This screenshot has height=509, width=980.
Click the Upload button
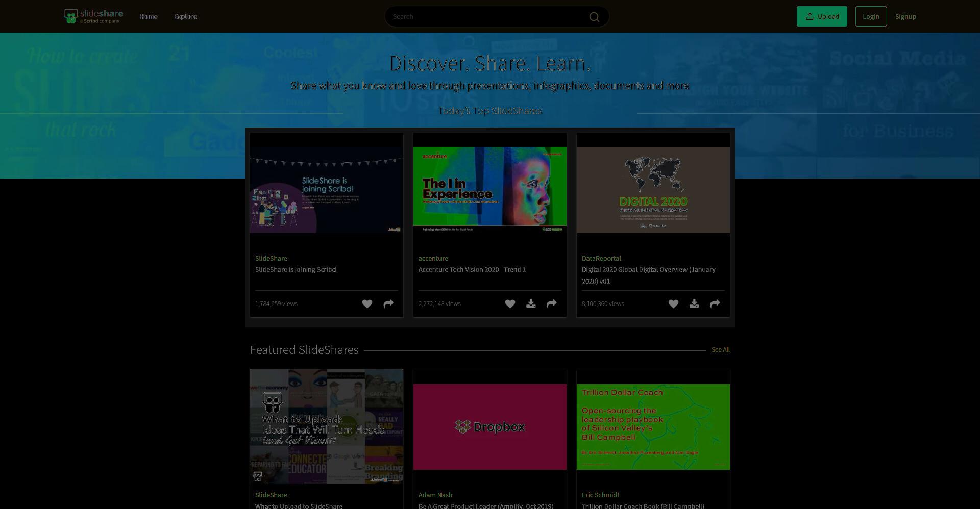tap(822, 16)
